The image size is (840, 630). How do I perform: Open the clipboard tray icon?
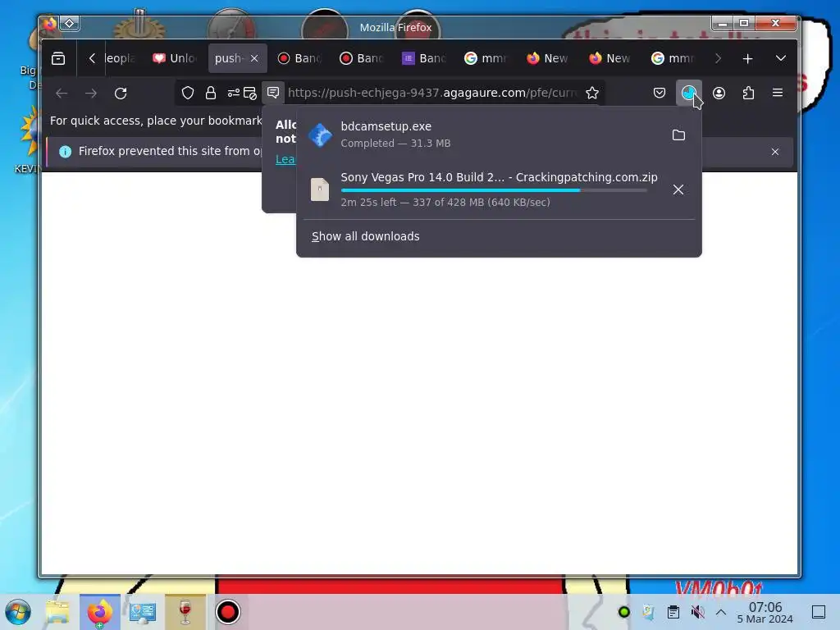[x=673, y=612]
